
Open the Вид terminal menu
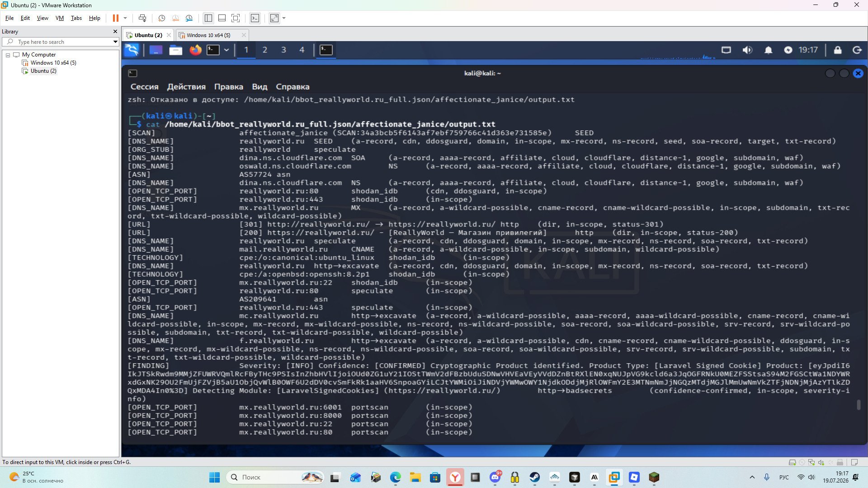tap(259, 87)
